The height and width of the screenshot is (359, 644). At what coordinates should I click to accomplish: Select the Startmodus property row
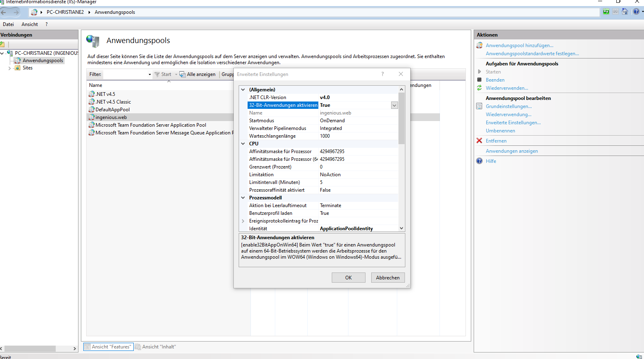(x=323, y=121)
